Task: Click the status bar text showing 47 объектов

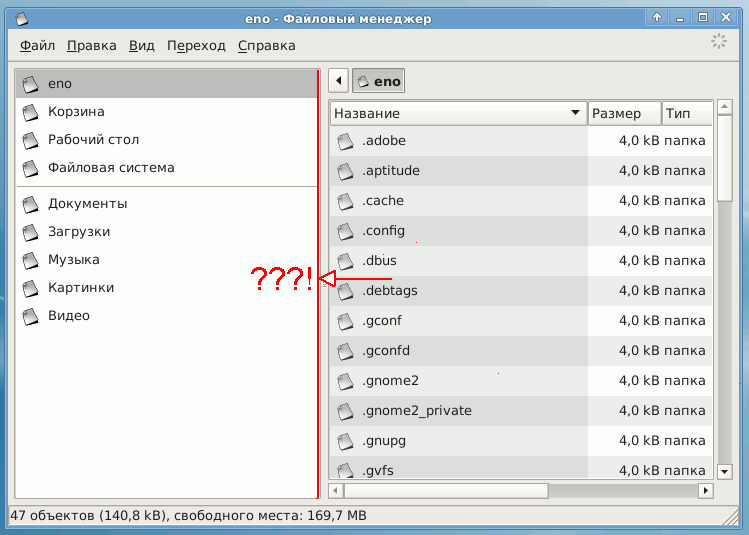Action: (188, 516)
